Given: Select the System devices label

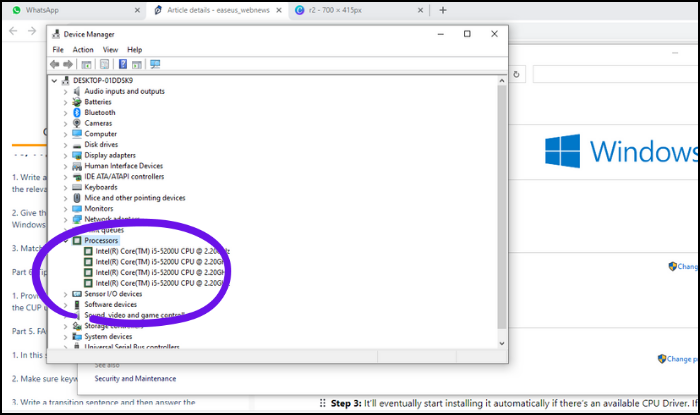Looking at the screenshot, I should click(108, 336).
